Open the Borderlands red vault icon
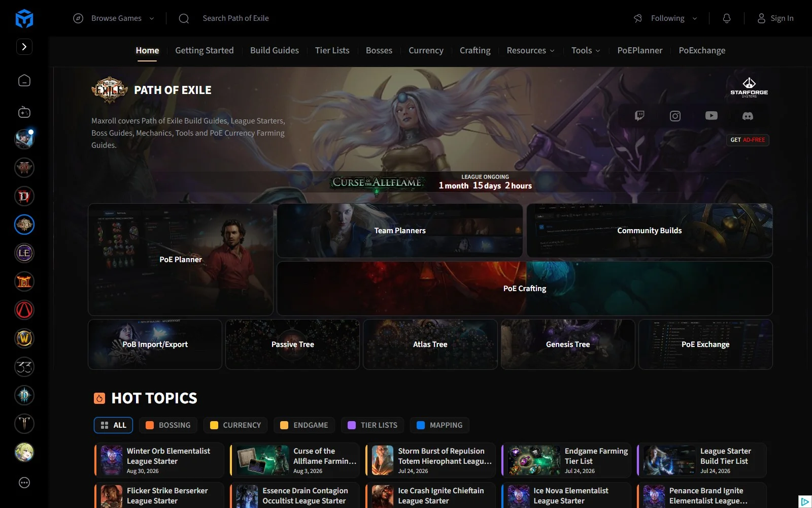Screen dimensions: 812x508 [24, 310]
